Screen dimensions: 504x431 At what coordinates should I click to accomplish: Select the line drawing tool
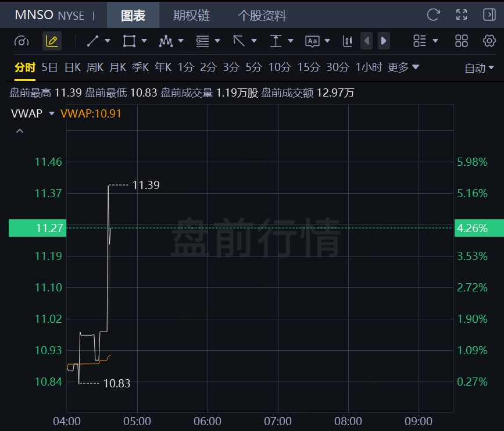click(x=92, y=41)
